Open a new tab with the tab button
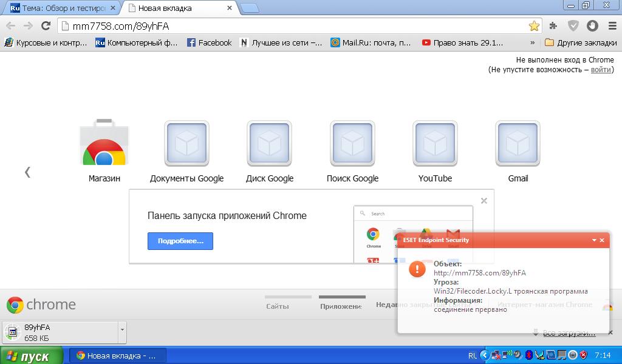The width and height of the screenshot is (622, 364). [x=250, y=8]
